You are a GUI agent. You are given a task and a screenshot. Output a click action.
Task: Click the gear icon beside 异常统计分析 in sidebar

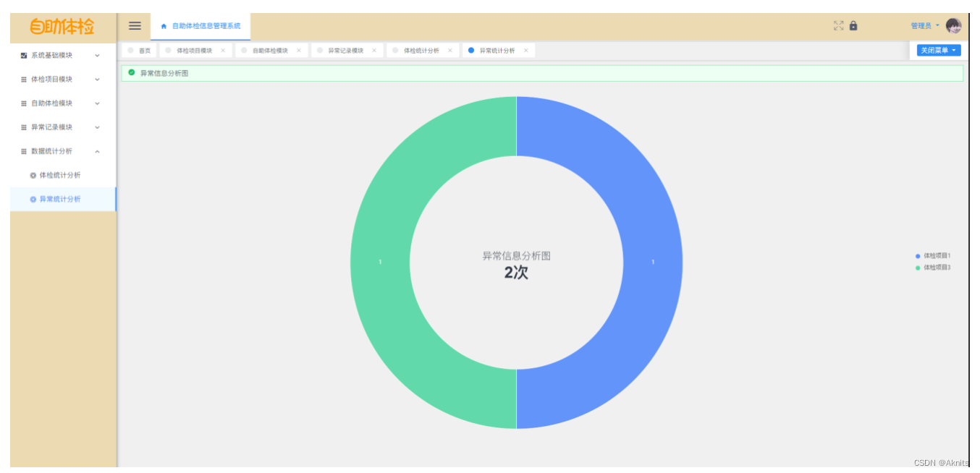tap(33, 199)
